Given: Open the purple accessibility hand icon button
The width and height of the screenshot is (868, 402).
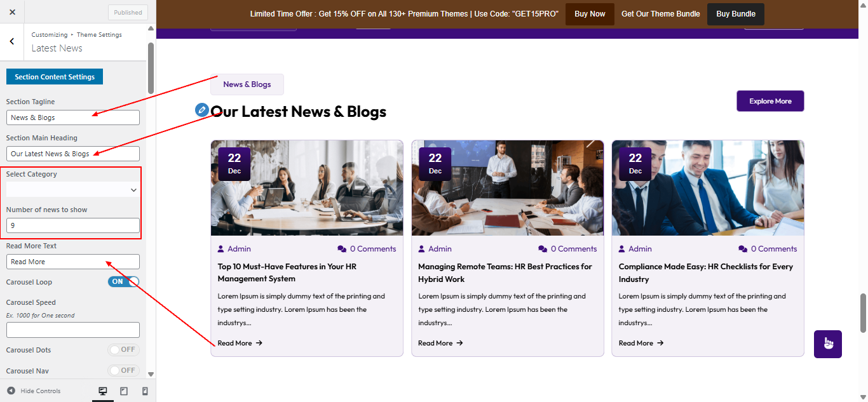Looking at the screenshot, I should coord(827,344).
